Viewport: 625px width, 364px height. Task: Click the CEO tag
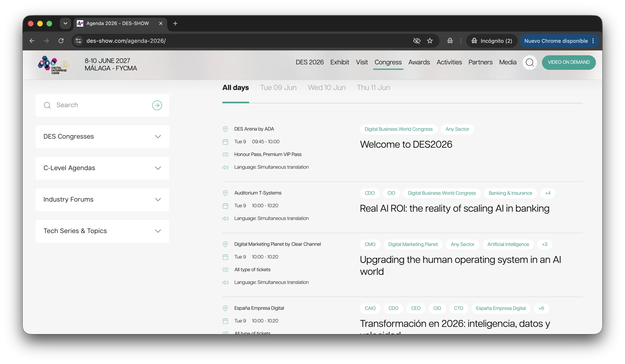[416, 308]
